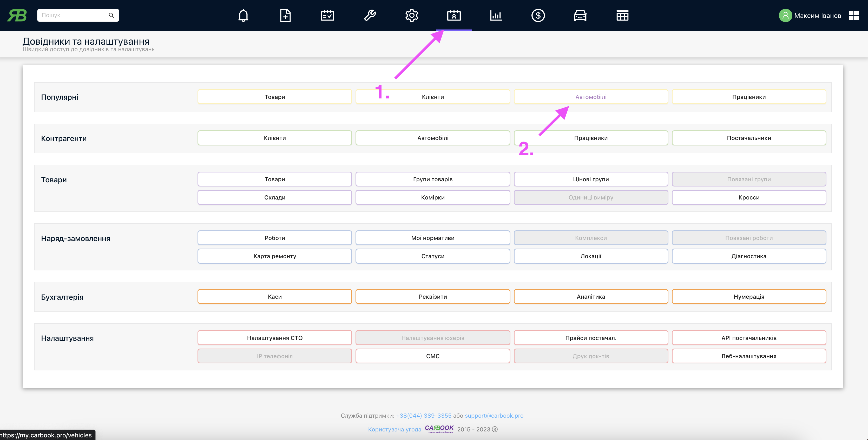This screenshot has height=440, width=868.
Task: Click the add new document icon
Action: click(x=285, y=16)
